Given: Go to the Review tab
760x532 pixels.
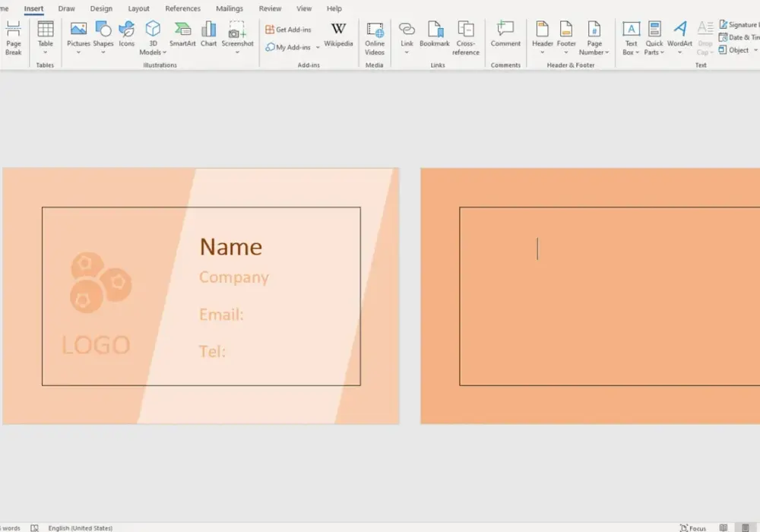Looking at the screenshot, I should (270, 8).
